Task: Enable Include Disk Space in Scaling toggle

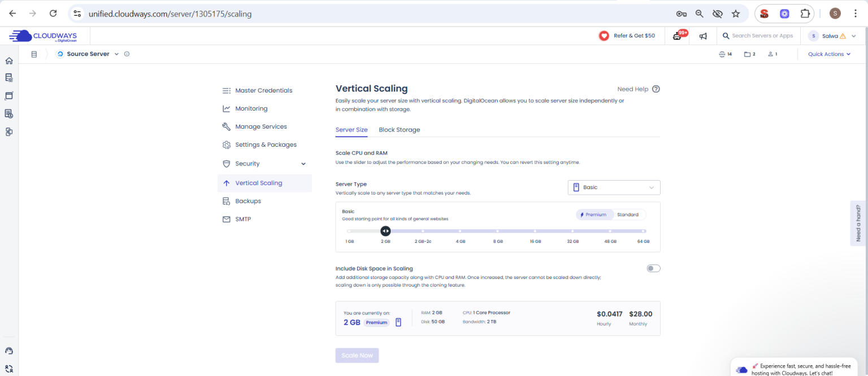Action: point(653,268)
